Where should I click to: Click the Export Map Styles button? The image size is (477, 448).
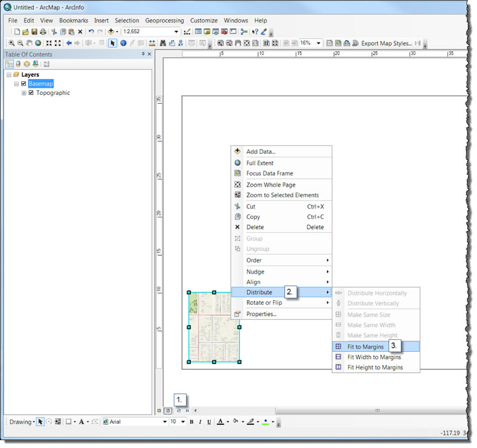point(386,43)
